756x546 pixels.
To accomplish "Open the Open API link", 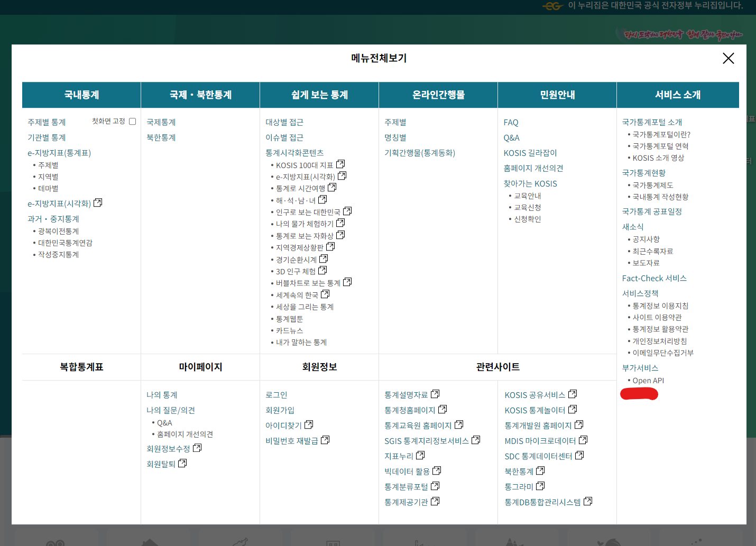I will click(649, 380).
